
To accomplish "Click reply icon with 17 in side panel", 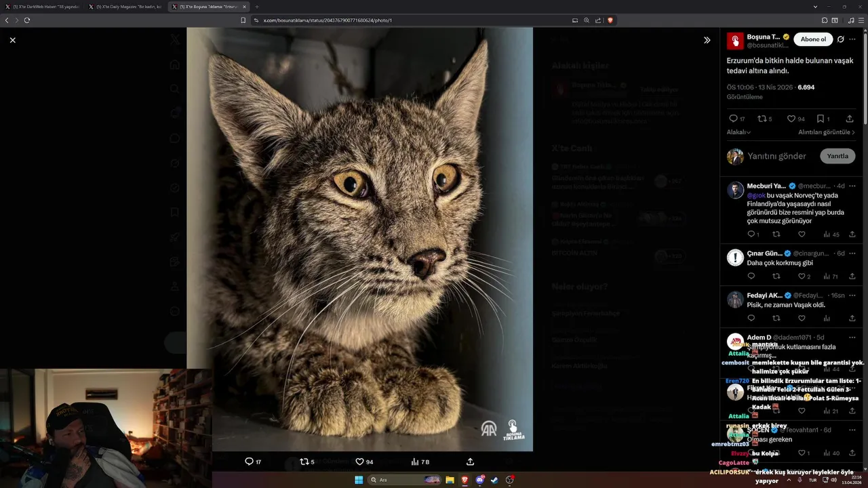I will pyautogui.click(x=733, y=119).
